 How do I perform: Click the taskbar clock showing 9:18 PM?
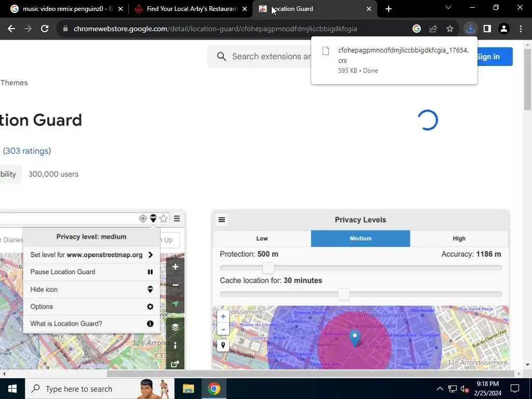487,389
